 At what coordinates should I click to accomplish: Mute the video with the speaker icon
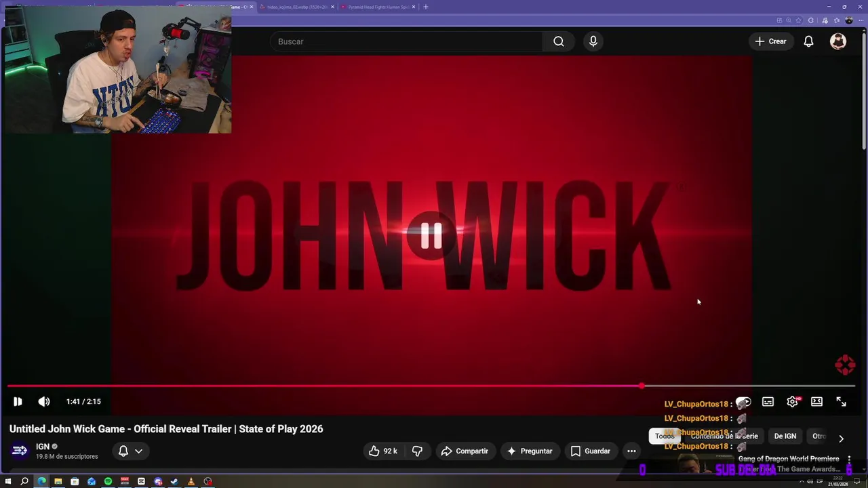coord(44,402)
